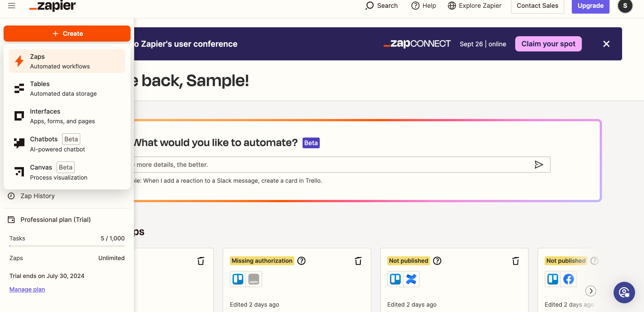
Task: Click the Canvas process visualization icon
Action: (x=19, y=172)
